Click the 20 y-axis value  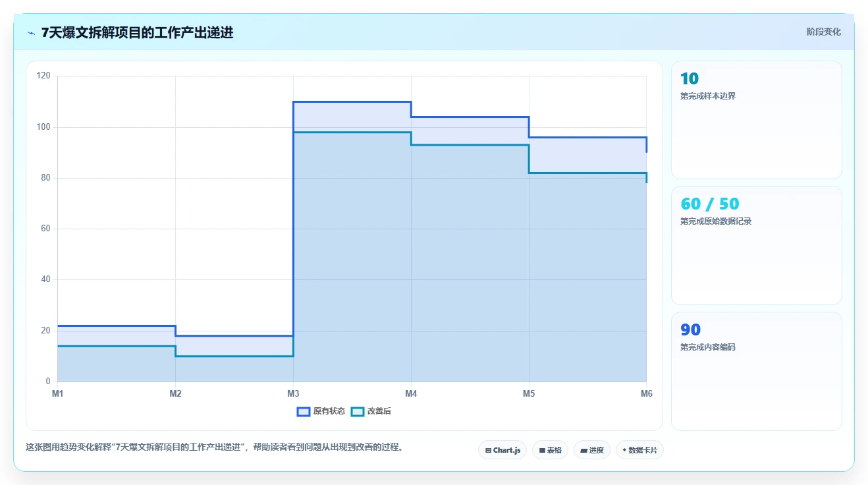[46, 330]
